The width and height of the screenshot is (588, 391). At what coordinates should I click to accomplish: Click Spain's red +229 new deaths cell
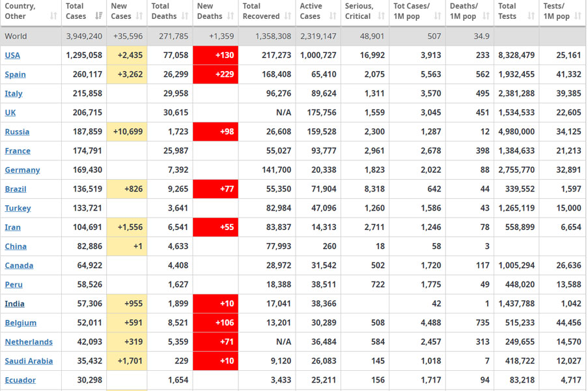(x=216, y=74)
